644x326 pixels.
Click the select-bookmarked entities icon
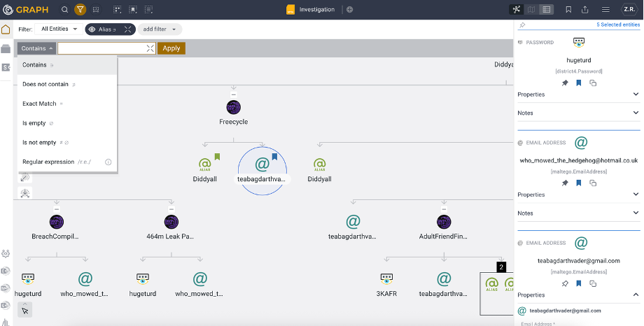click(133, 9)
